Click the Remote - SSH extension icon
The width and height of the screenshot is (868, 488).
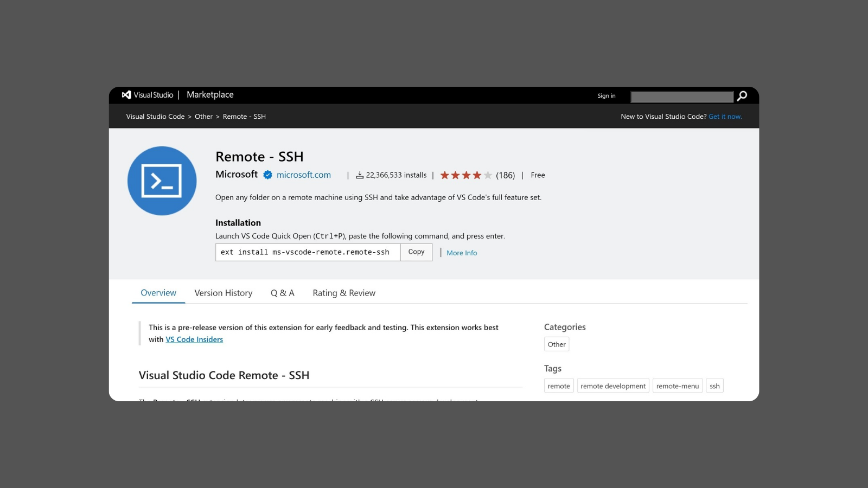point(162,181)
